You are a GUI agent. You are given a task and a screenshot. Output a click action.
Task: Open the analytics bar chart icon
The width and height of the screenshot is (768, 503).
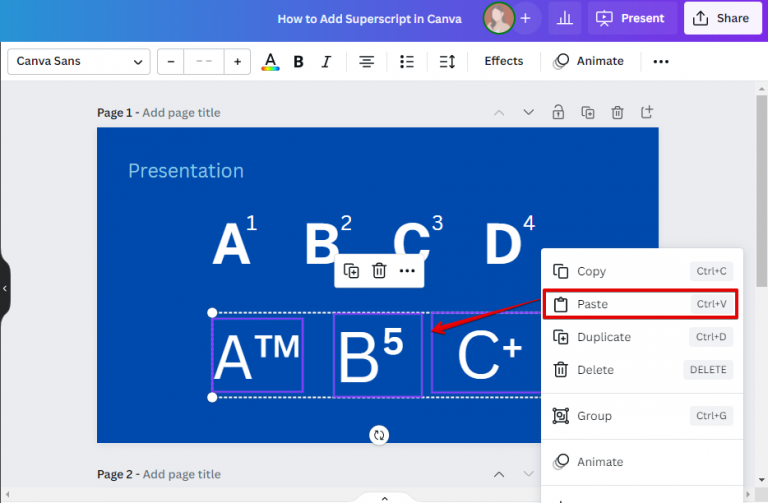pyautogui.click(x=564, y=18)
